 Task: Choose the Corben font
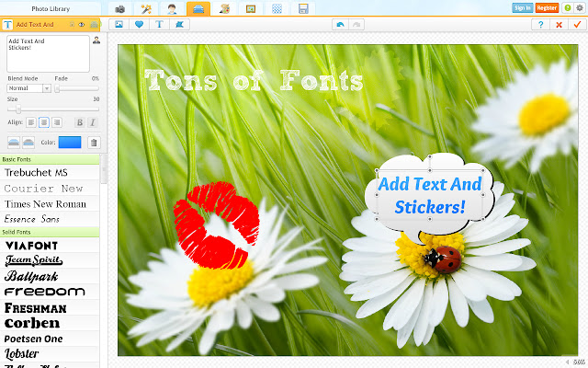pos(50,323)
